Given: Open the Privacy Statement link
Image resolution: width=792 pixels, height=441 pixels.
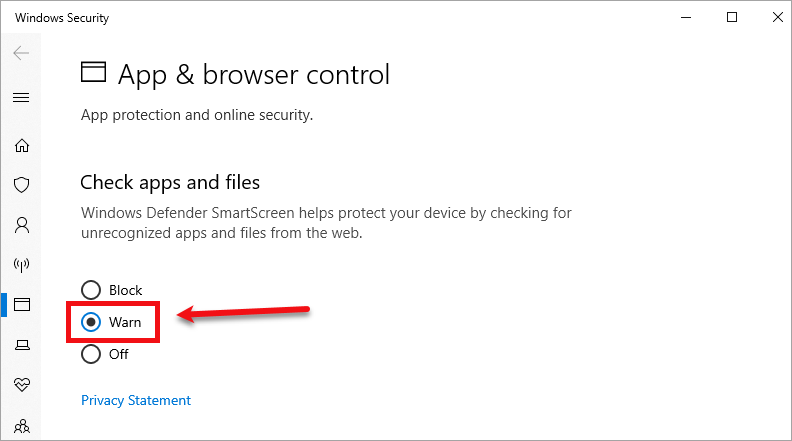Looking at the screenshot, I should (x=136, y=400).
